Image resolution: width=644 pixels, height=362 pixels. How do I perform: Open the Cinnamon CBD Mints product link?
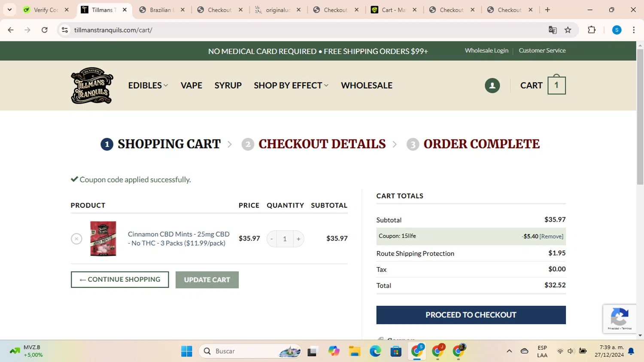pos(179,239)
